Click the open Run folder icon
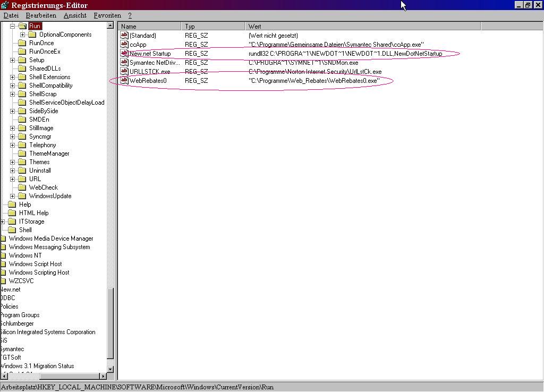This screenshot has width=544, height=392. [22, 26]
